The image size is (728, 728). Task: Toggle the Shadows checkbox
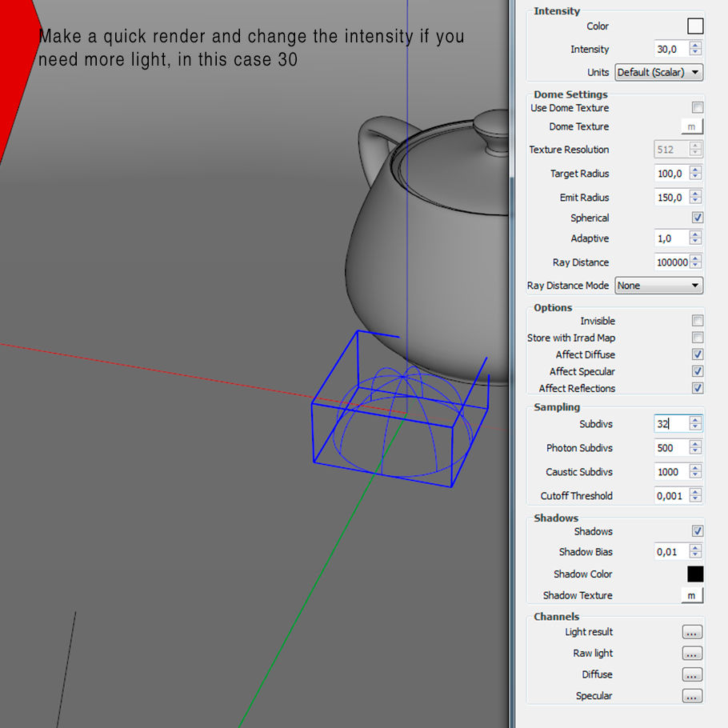(697, 531)
